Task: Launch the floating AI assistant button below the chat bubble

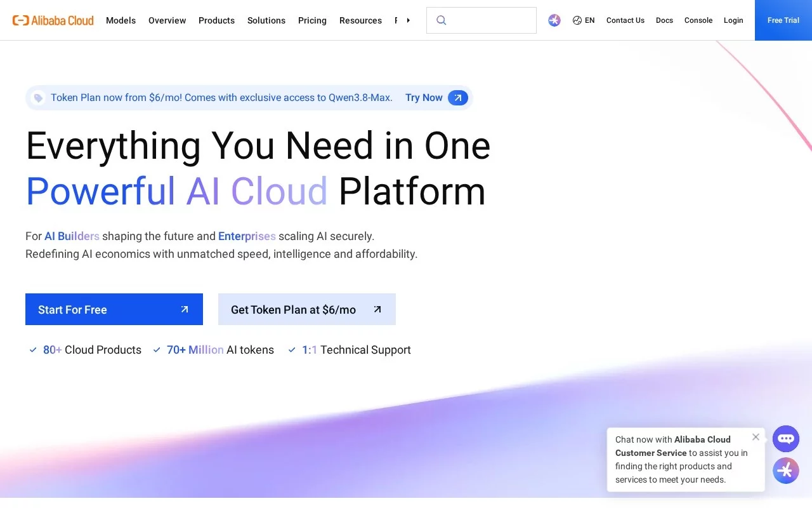Action: (x=786, y=471)
